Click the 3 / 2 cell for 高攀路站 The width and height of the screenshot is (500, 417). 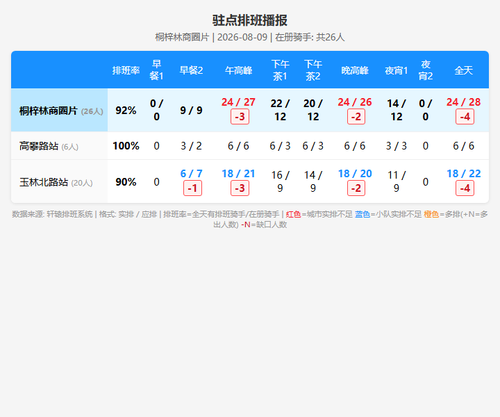(x=191, y=146)
